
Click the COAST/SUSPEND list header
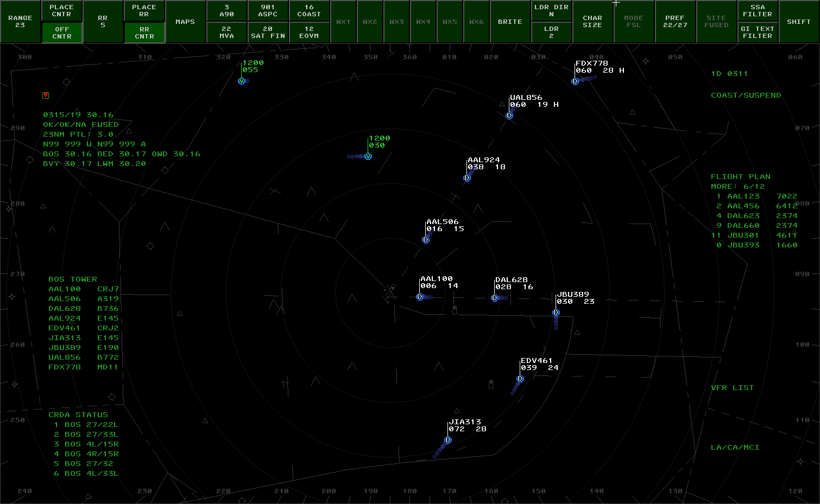click(x=746, y=95)
